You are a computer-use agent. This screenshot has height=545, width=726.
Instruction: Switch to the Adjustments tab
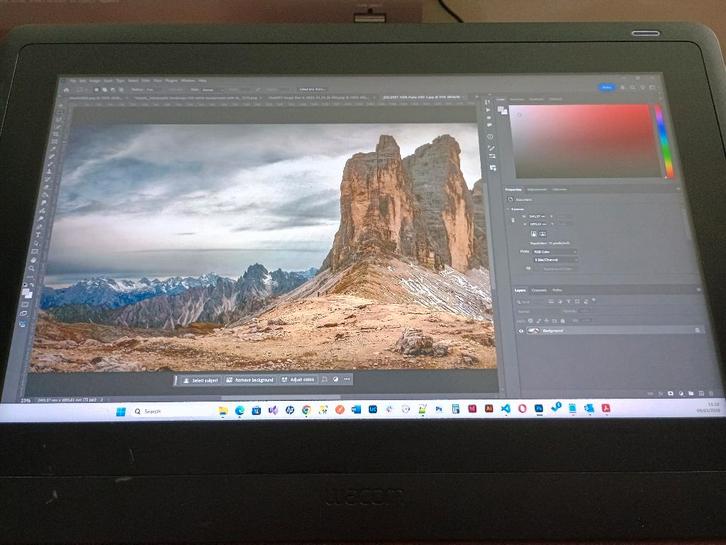[x=537, y=189]
